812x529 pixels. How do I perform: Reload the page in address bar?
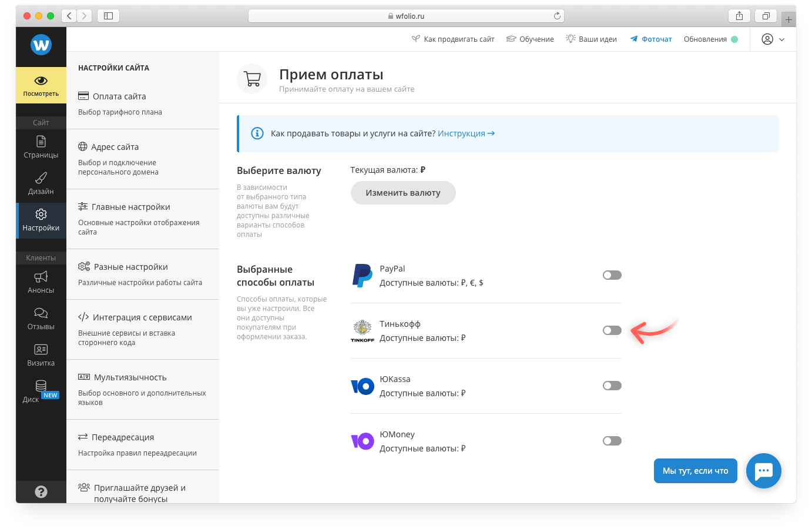click(x=557, y=16)
